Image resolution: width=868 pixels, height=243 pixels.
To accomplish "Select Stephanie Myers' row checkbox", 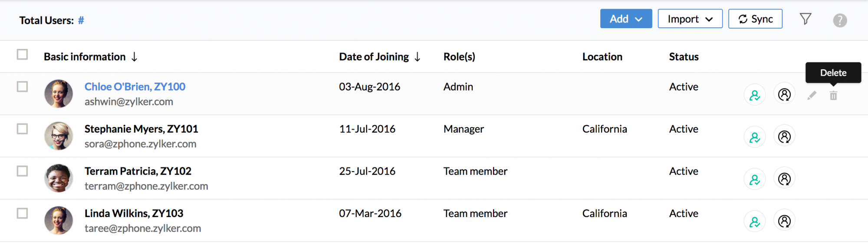I will pyautogui.click(x=22, y=129).
